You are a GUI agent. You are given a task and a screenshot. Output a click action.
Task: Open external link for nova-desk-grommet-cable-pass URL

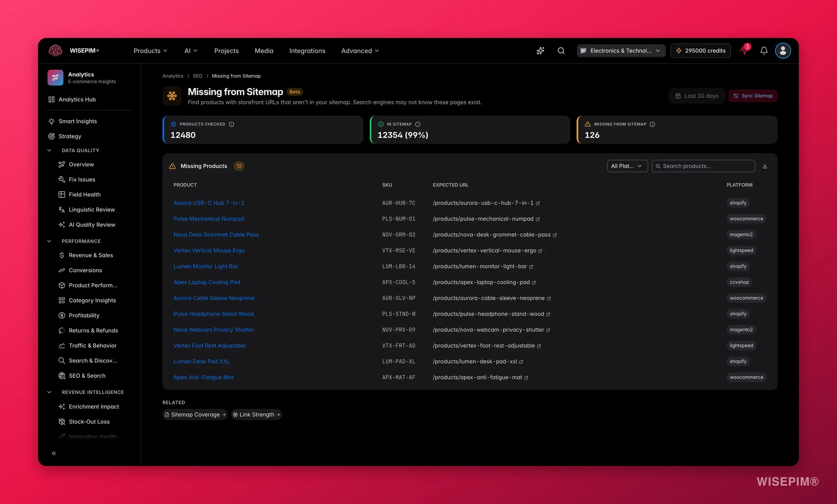point(555,235)
